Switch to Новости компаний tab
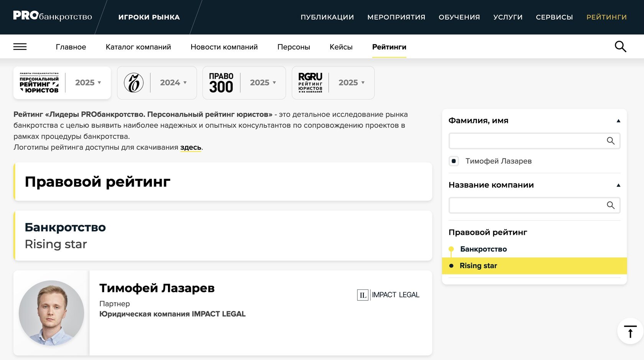The height and width of the screenshot is (360, 644). coord(224,47)
